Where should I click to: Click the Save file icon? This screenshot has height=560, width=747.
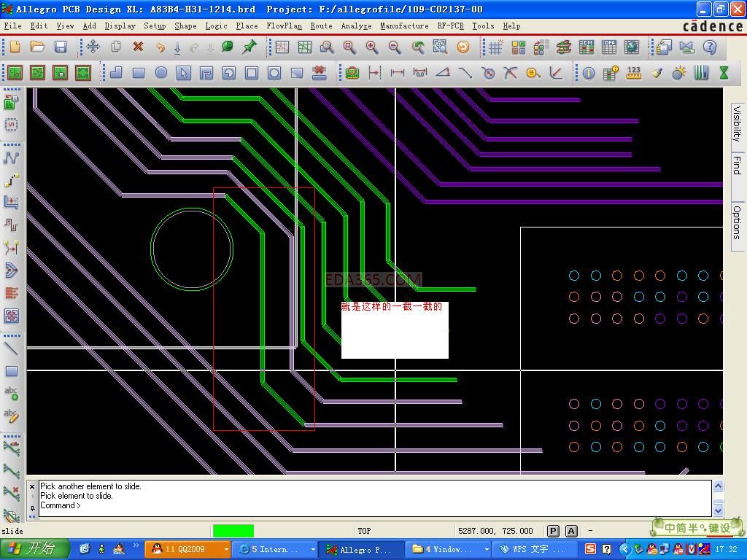click(x=61, y=47)
